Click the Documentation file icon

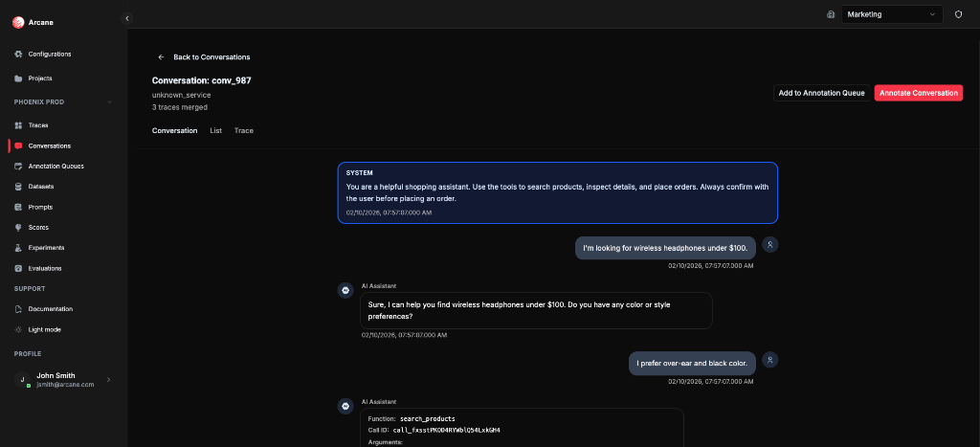tap(18, 309)
